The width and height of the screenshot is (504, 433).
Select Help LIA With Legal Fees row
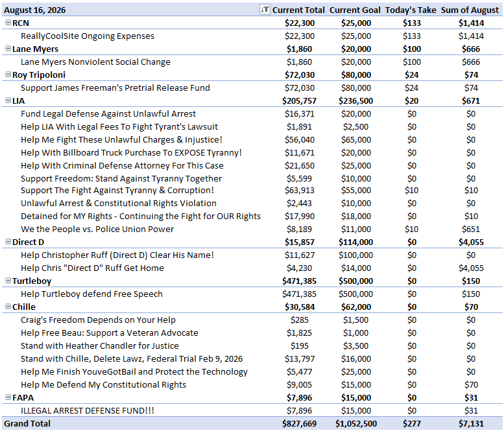pos(119,126)
